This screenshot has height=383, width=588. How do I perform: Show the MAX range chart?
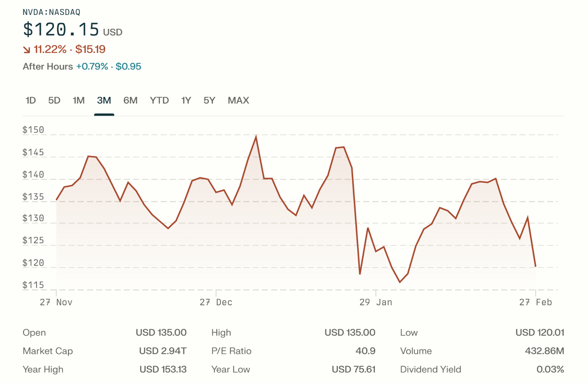[238, 100]
